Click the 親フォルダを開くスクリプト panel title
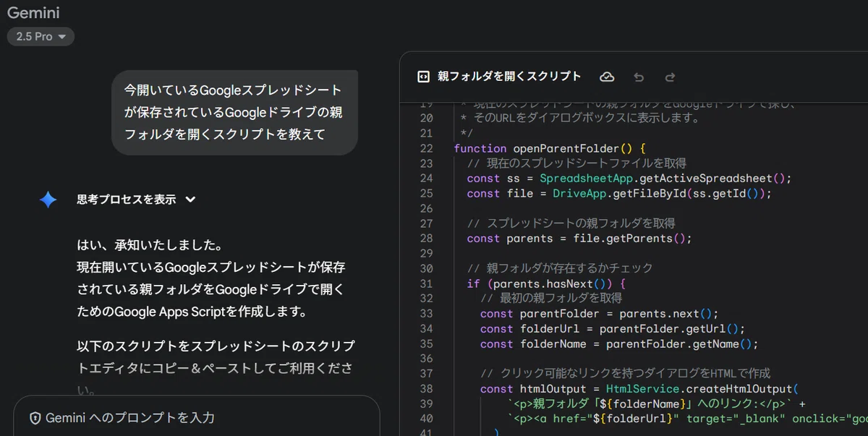The image size is (868, 436). pyautogui.click(x=509, y=77)
